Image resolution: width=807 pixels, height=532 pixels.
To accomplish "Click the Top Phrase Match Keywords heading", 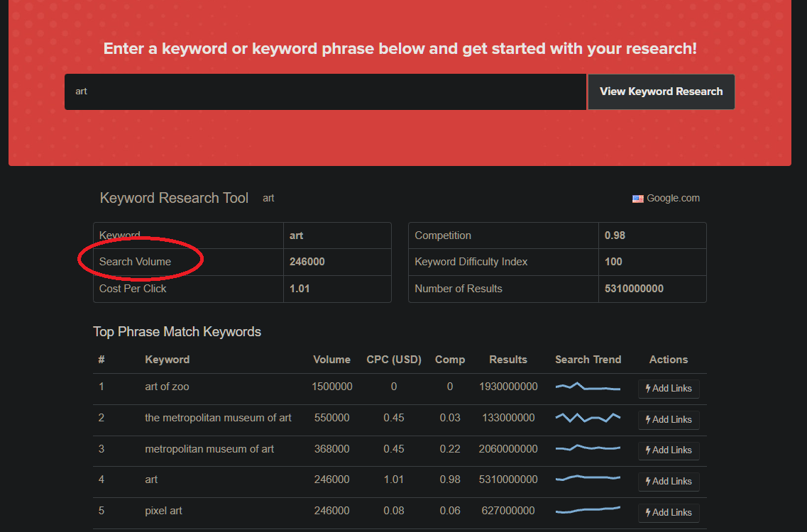I will pyautogui.click(x=177, y=332).
